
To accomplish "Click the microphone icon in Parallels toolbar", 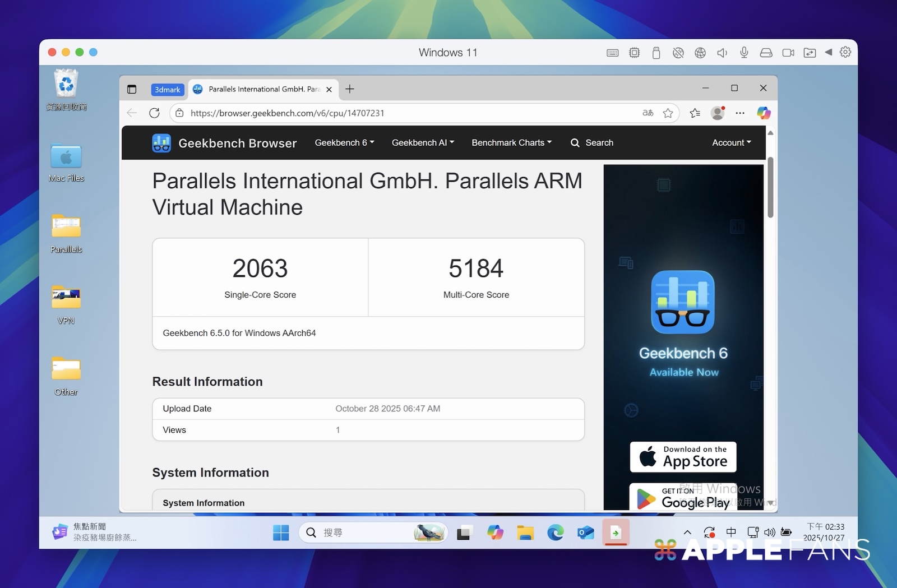I will click(744, 52).
